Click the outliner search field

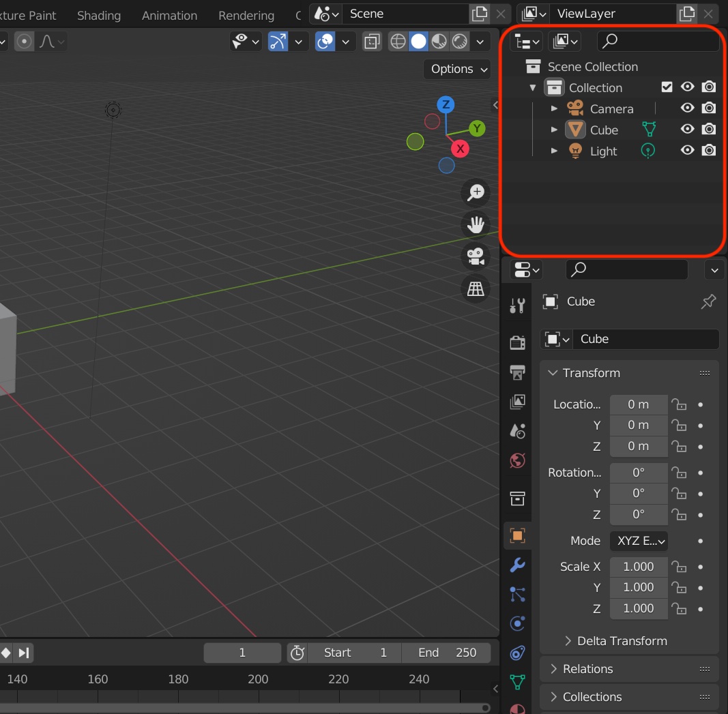click(x=658, y=42)
